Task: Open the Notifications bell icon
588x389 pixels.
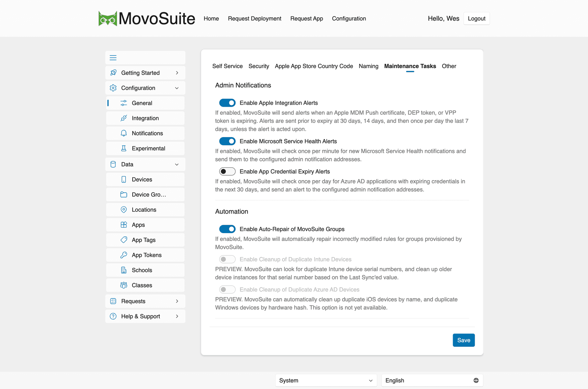Action: 124,133
